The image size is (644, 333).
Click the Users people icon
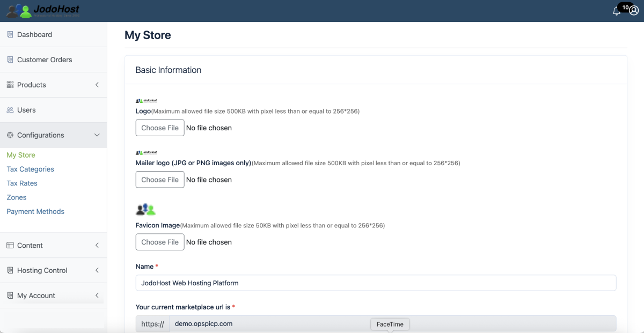pos(10,110)
